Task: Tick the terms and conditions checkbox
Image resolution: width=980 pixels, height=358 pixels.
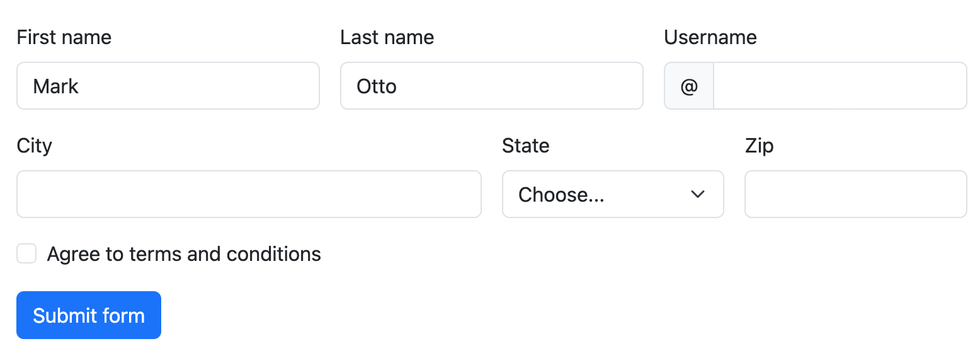Action: click(x=26, y=254)
